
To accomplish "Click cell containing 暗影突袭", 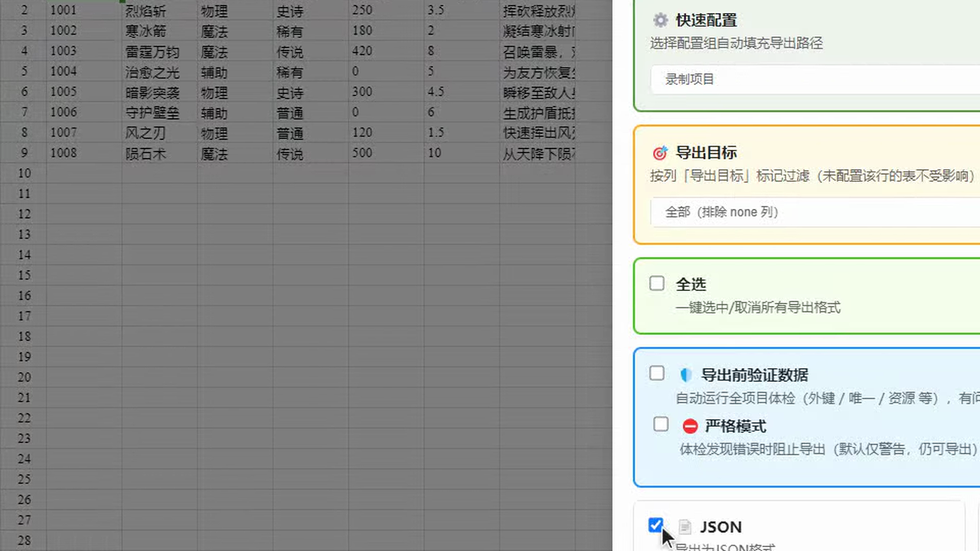I will (x=160, y=92).
